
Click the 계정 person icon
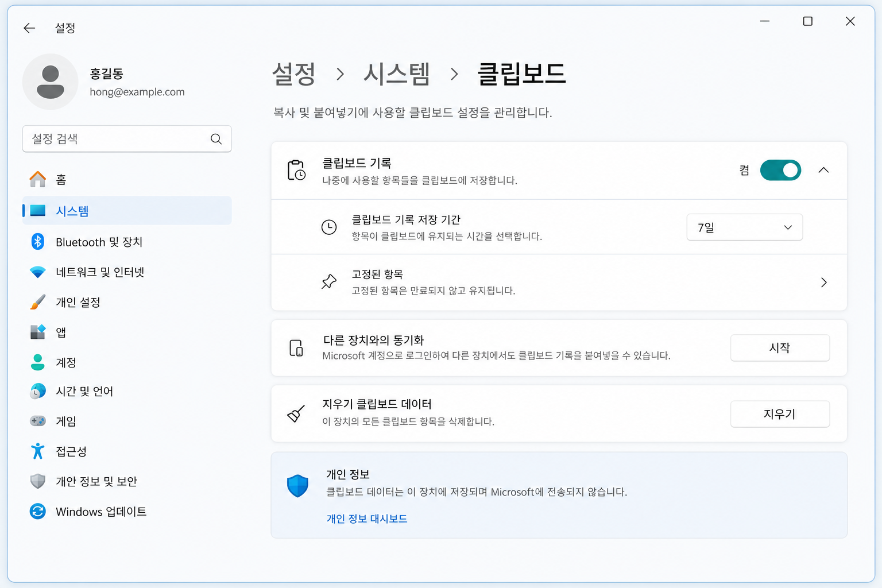pos(38,362)
